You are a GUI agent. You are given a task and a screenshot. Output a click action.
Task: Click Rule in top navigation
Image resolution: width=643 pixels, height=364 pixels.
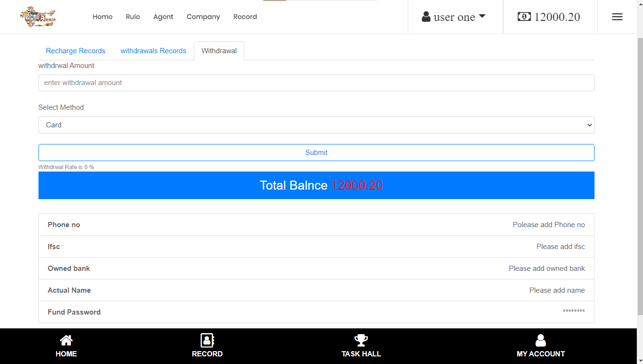[x=133, y=17]
